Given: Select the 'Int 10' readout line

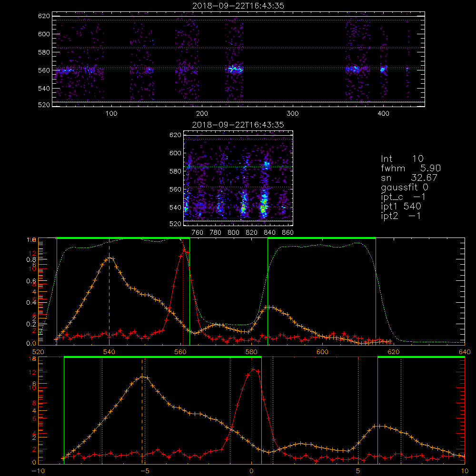Looking at the screenshot, I should click(402, 159).
